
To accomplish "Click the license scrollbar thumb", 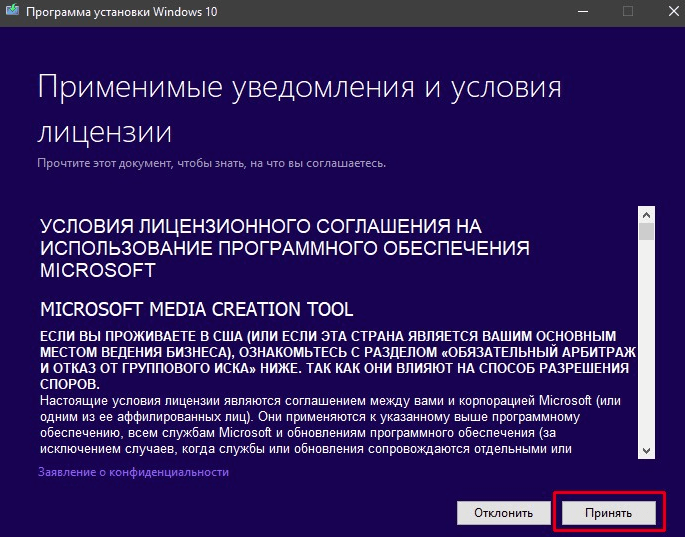I will click(646, 232).
